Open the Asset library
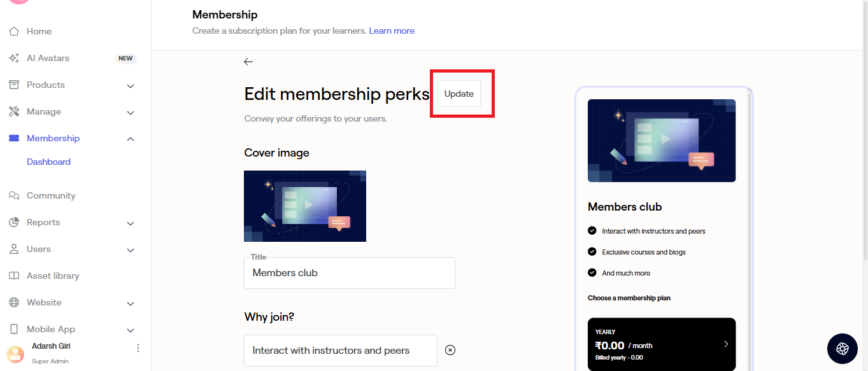Image resolution: width=868 pixels, height=371 pixels. (x=53, y=276)
